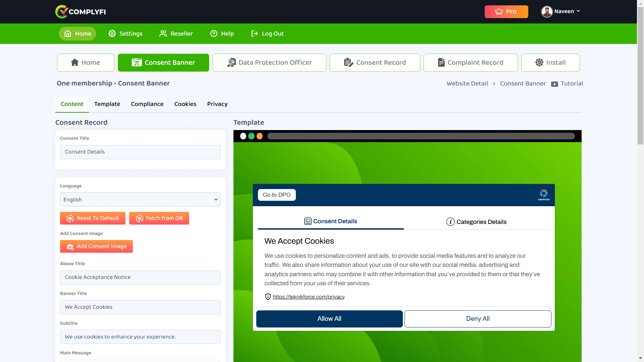Switch to the Template tab
The width and height of the screenshot is (644, 362).
click(107, 104)
